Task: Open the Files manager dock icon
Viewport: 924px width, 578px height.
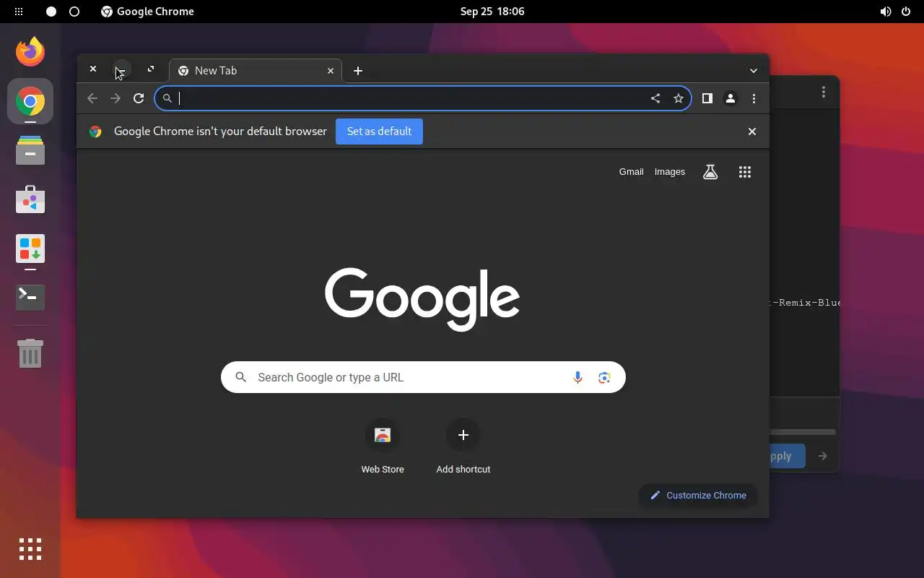Action: [30, 150]
